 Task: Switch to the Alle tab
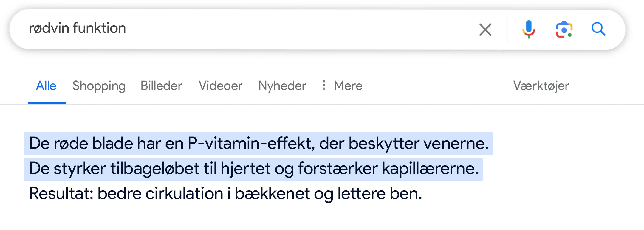[46, 86]
